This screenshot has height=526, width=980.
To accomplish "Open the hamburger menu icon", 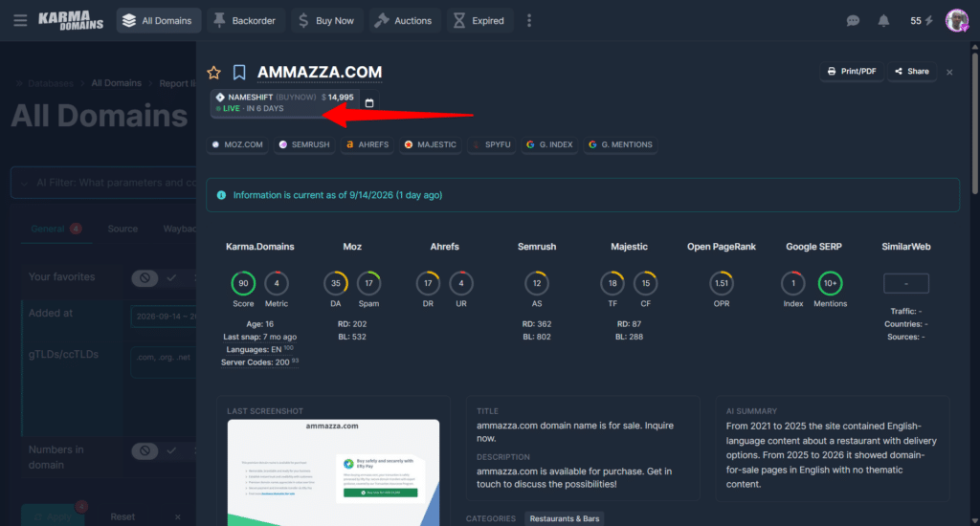I will (20, 21).
